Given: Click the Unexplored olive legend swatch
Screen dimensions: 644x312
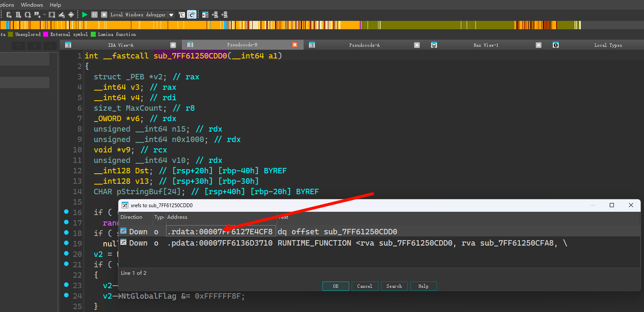Looking at the screenshot, I should [10, 34].
